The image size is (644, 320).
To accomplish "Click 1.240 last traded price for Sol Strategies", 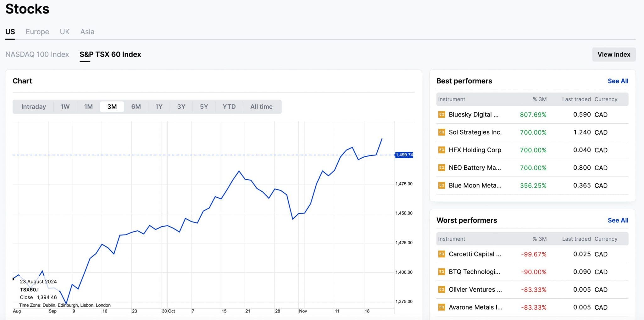I will (582, 132).
